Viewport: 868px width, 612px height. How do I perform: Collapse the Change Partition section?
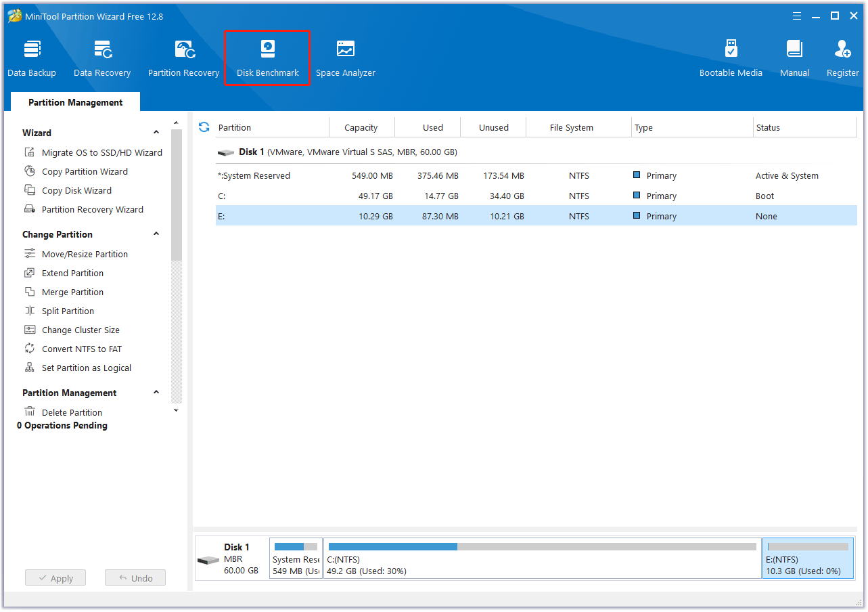[x=156, y=234]
